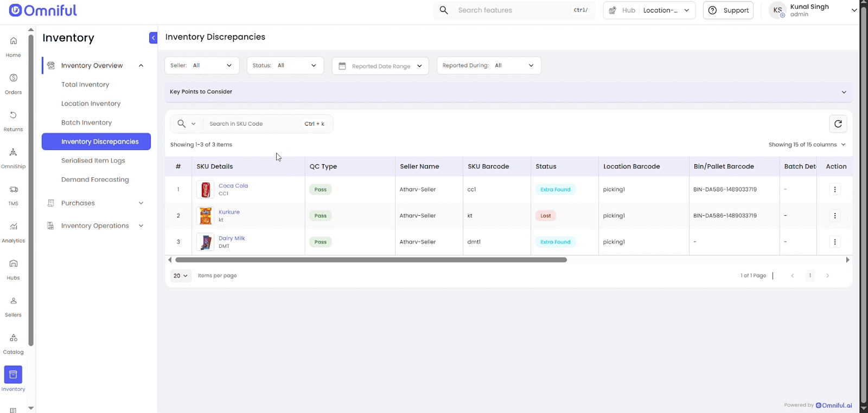Go to Returns in left rail
The image size is (868, 413).
click(x=13, y=120)
